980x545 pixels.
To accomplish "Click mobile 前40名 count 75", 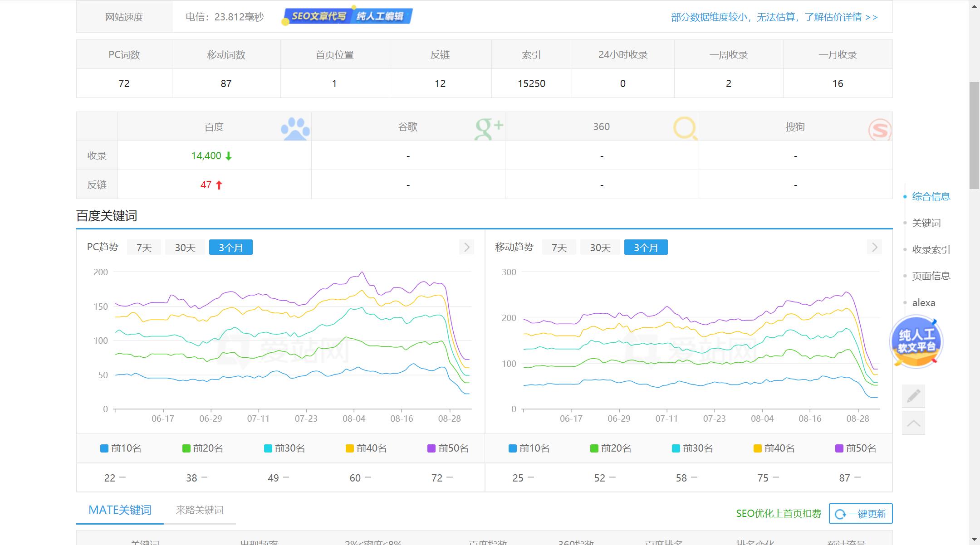I will tap(763, 478).
